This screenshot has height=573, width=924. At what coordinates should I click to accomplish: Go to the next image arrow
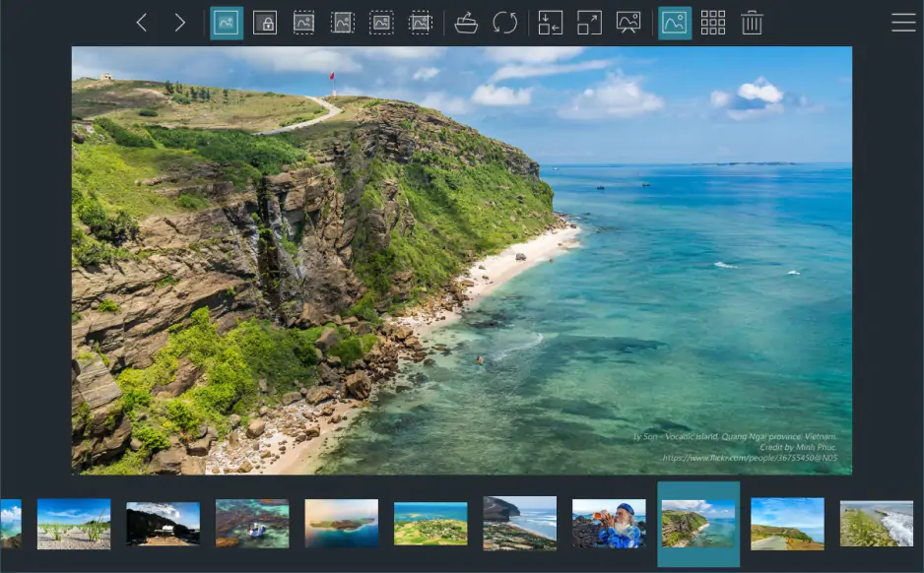[179, 23]
